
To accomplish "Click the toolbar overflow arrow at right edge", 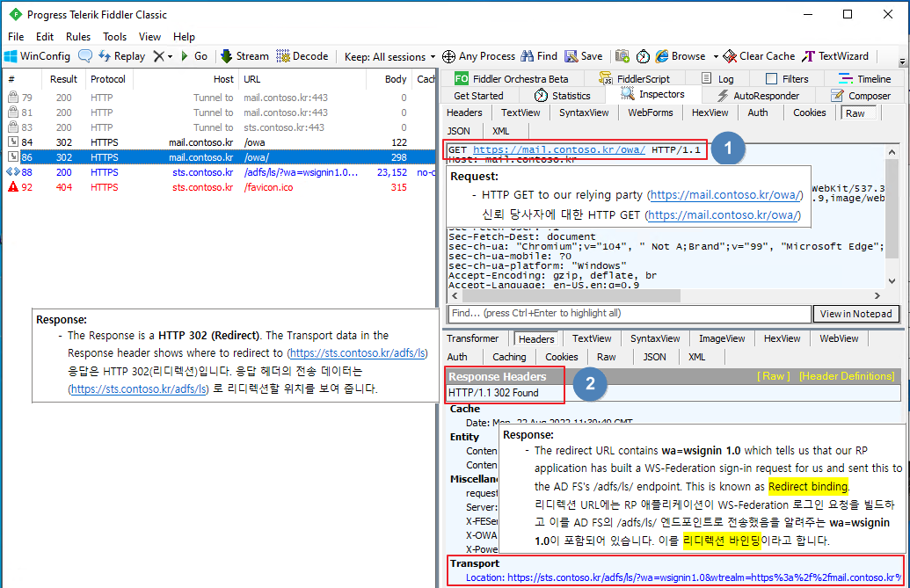I will click(x=902, y=61).
